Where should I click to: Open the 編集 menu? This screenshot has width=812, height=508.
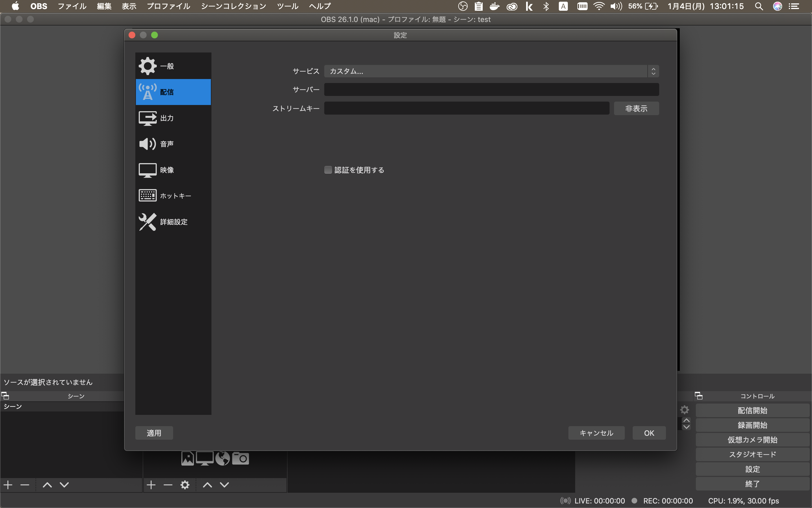[x=104, y=6]
